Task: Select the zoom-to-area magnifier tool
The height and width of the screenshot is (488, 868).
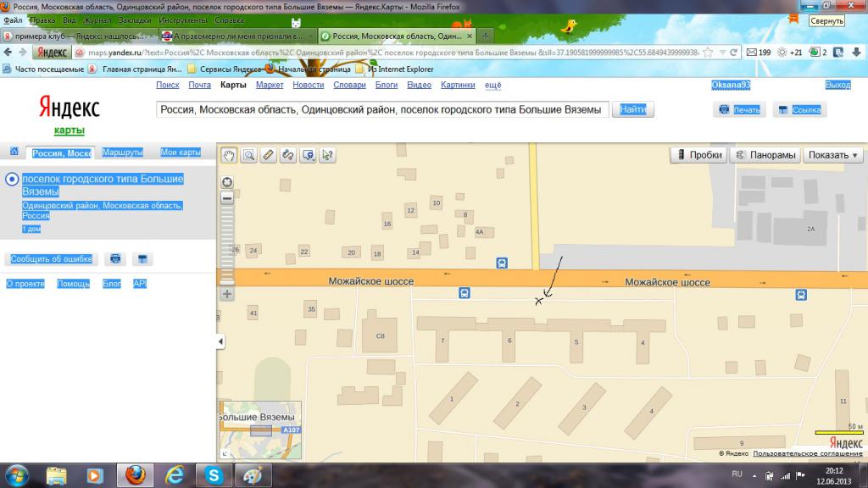Action: [x=248, y=156]
